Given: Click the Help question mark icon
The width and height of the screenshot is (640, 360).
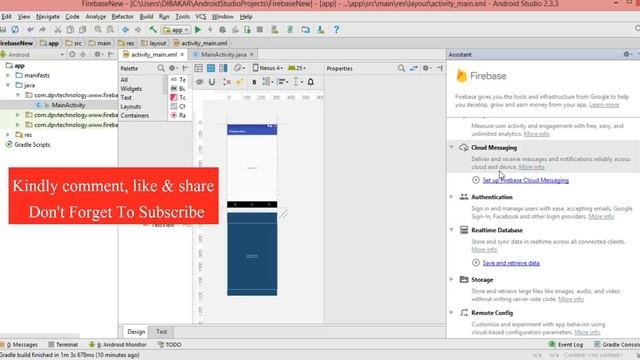Looking at the screenshot, I should 336,30.
